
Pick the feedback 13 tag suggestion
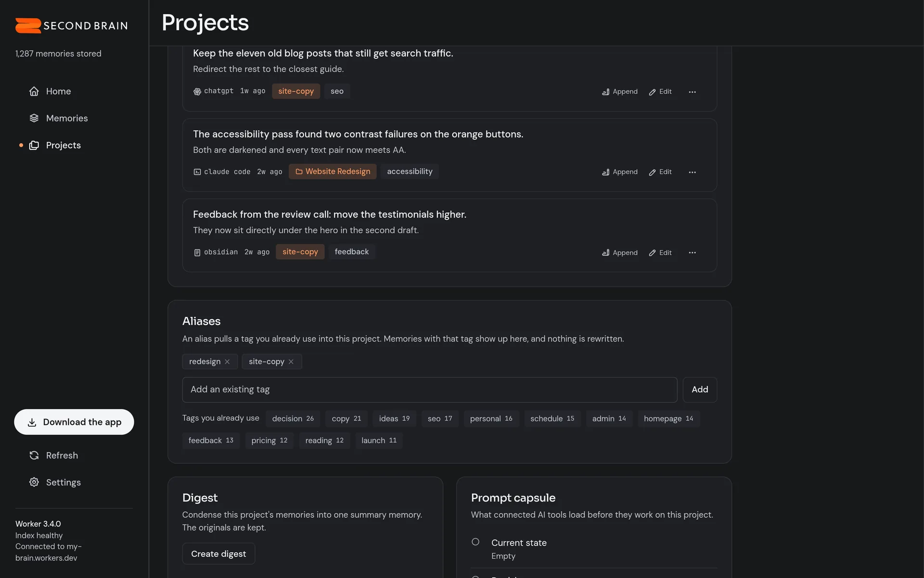point(211,440)
